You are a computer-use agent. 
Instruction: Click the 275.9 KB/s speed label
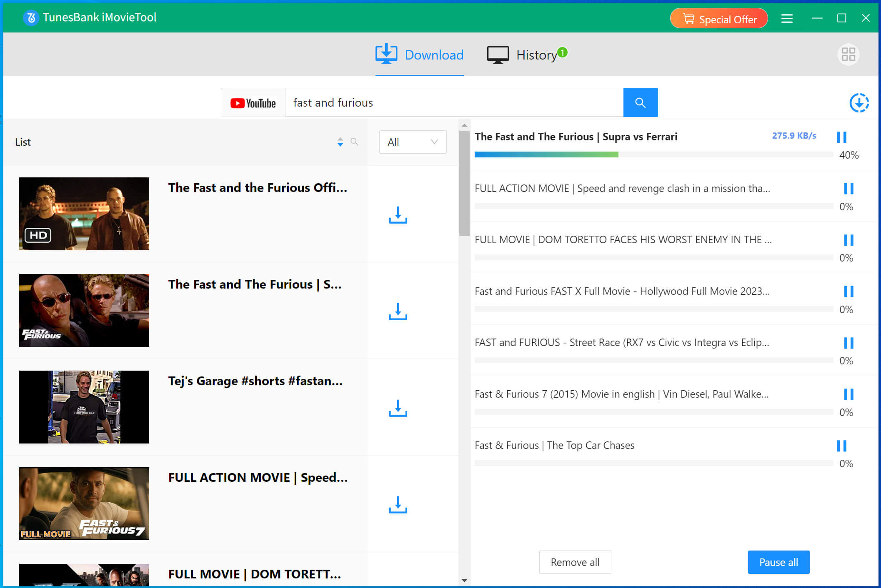coord(794,136)
